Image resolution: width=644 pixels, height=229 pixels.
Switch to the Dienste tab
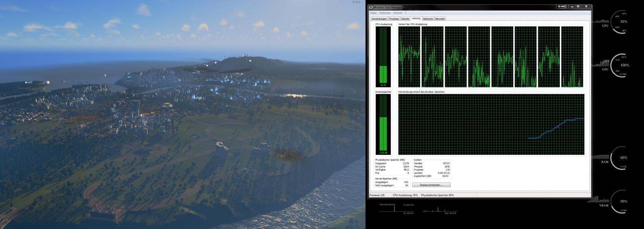point(405,19)
